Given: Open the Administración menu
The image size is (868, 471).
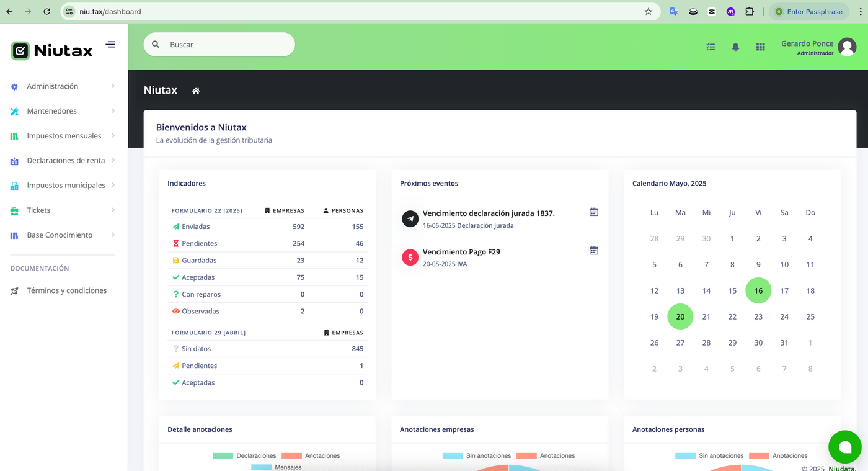Looking at the screenshot, I should (63, 86).
